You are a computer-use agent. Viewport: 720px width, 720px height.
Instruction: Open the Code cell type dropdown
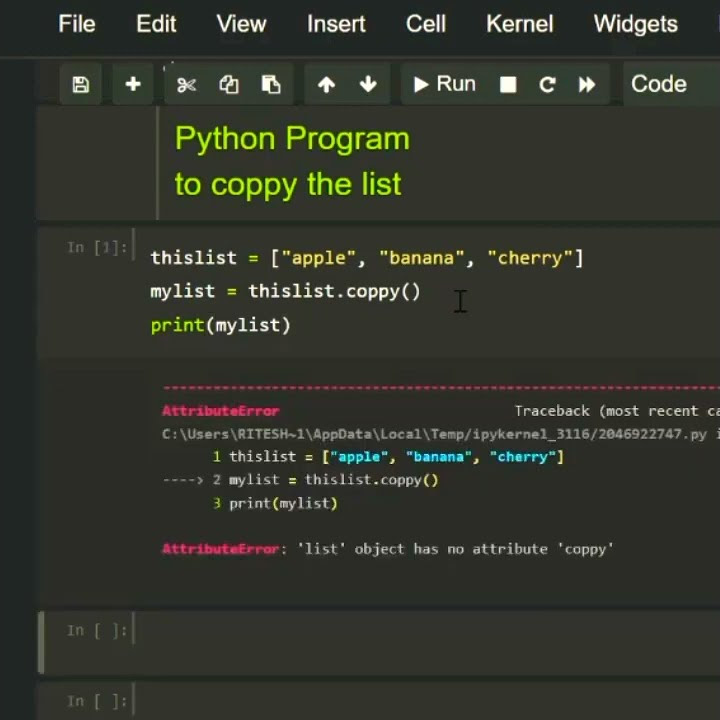pyautogui.click(x=671, y=84)
